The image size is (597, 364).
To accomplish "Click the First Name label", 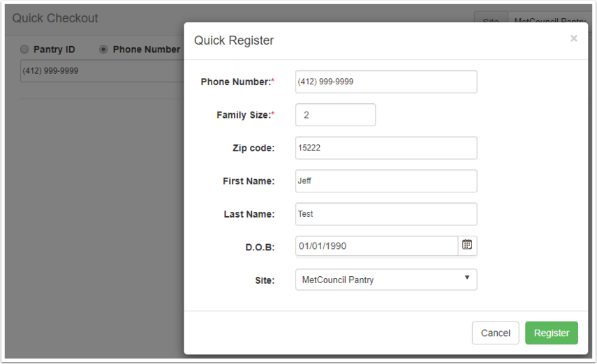I will pyautogui.click(x=249, y=181).
